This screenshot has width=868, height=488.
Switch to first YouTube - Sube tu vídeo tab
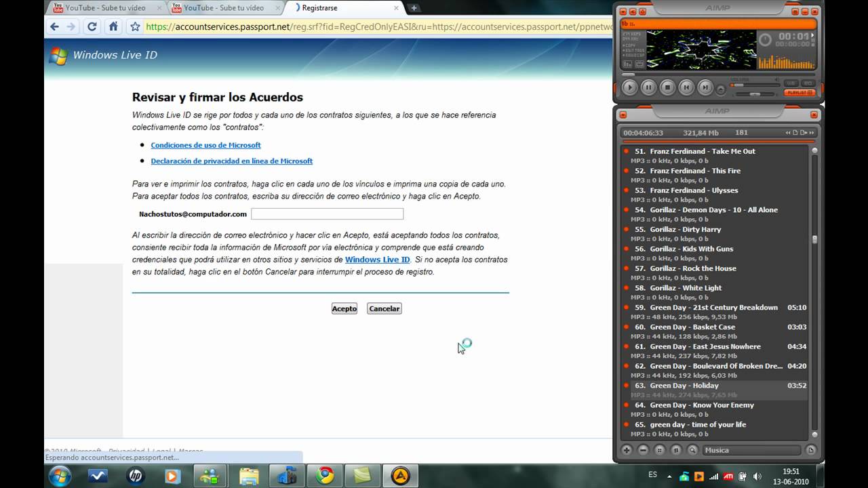click(x=105, y=8)
